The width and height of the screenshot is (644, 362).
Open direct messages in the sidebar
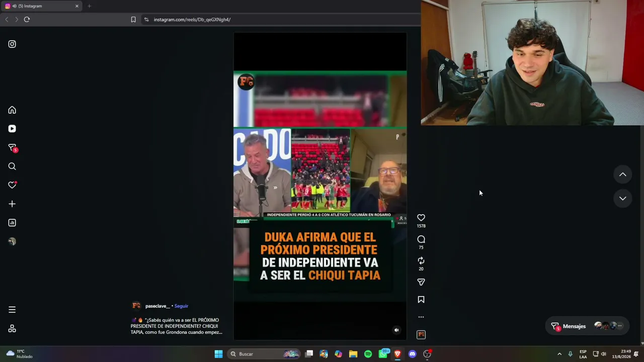tap(13, 148)
